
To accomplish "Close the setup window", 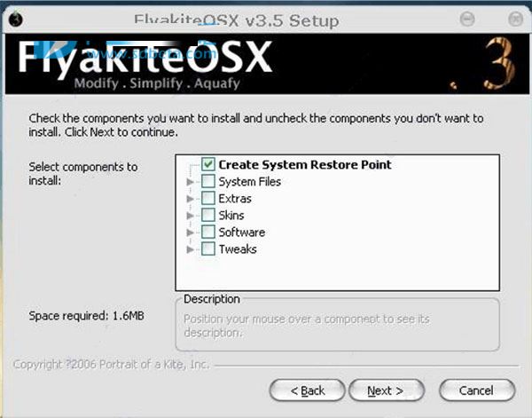I will click(516, 19).
